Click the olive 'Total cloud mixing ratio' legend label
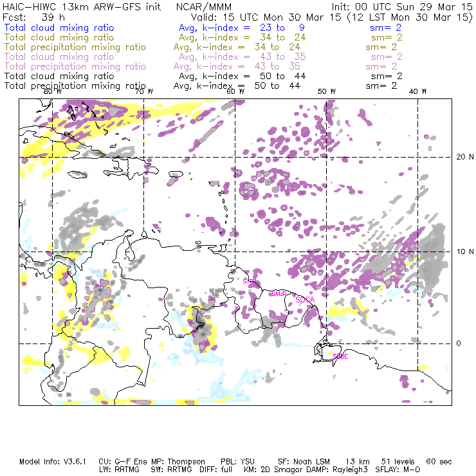476x476 pixels. [59, 37]
